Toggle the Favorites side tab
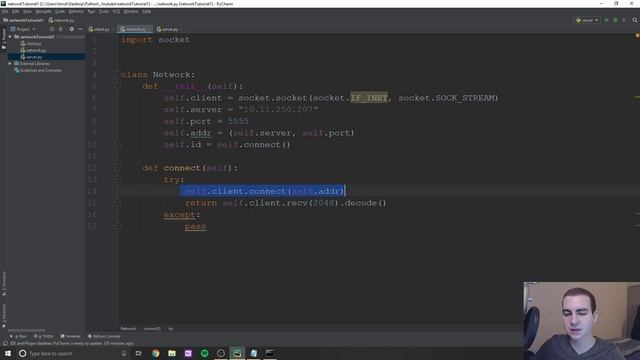The image size is (640, 360). click(x=4, y=316)
